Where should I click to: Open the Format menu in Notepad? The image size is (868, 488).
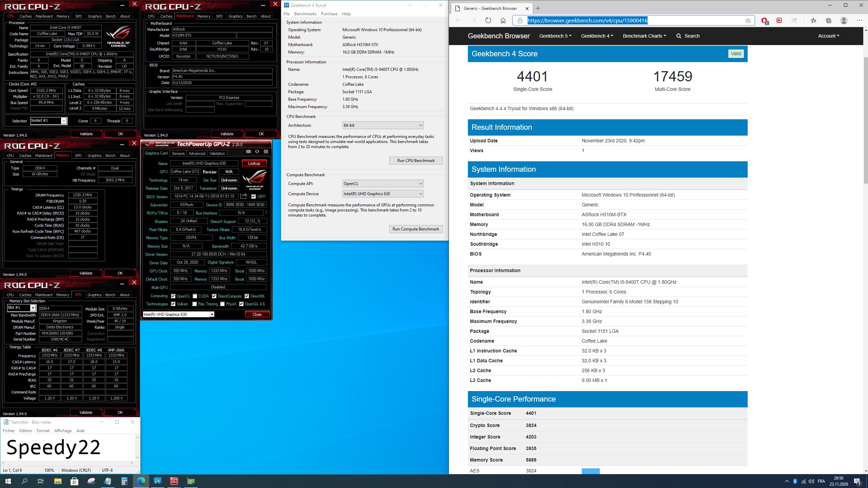point(43,431)
